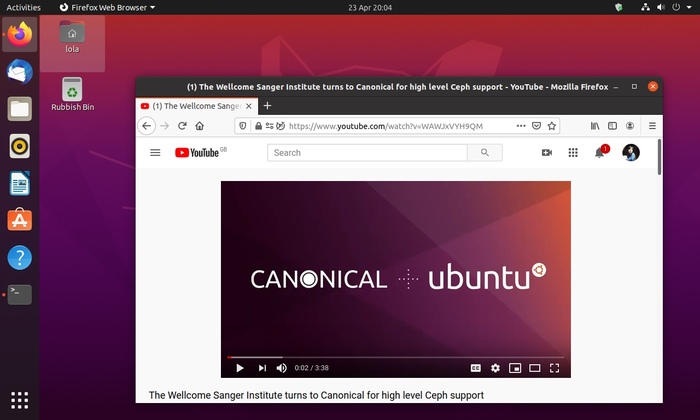
Task: Bookmark this page with the star icon
Action: 552,126
